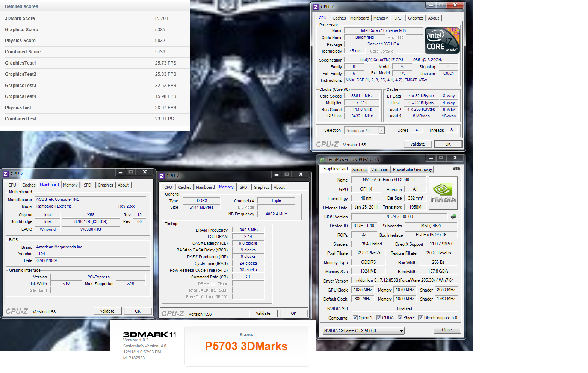The width and height of the screenshot is (588, 373).
Task: Click the NB Frequency value 4002.4 MHz
Action: (276, 214)
